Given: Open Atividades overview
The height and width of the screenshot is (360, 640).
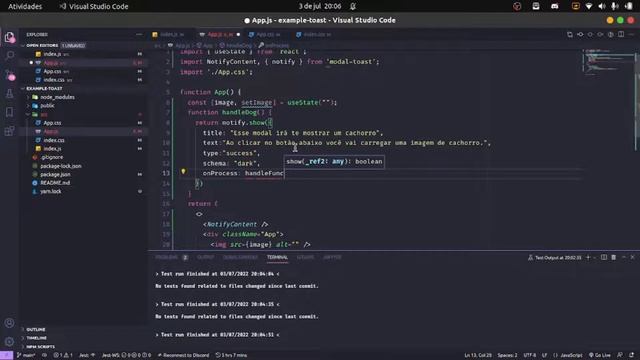Looking at the screenshot, I should pyautogui.click(x=25, y=6).
